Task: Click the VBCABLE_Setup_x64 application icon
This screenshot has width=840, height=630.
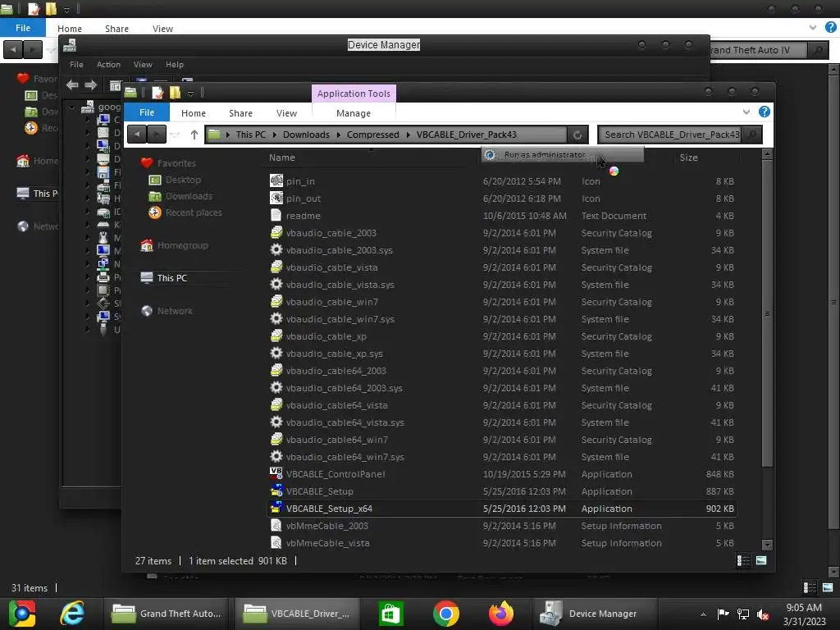Action: (x=276, y=508)
